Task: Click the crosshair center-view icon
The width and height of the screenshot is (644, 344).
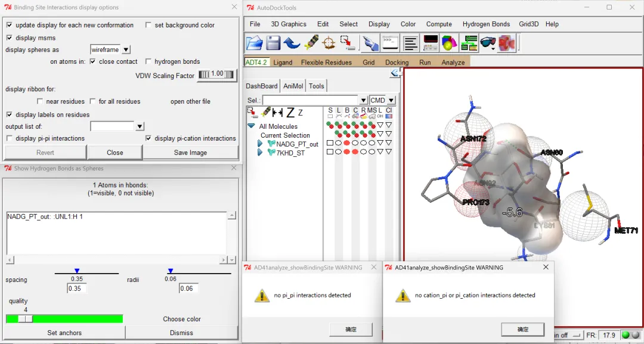Action: pyautogui.click(x=329, y=43)
